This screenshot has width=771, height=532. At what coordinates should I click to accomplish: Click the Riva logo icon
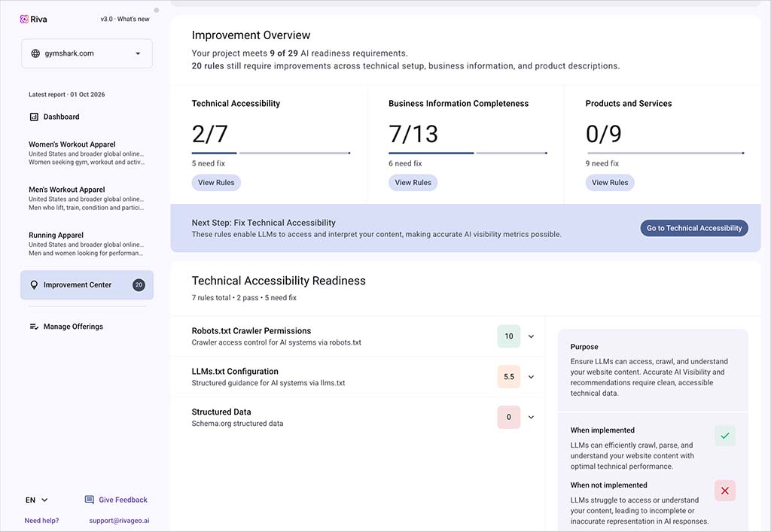coord(24,19)
